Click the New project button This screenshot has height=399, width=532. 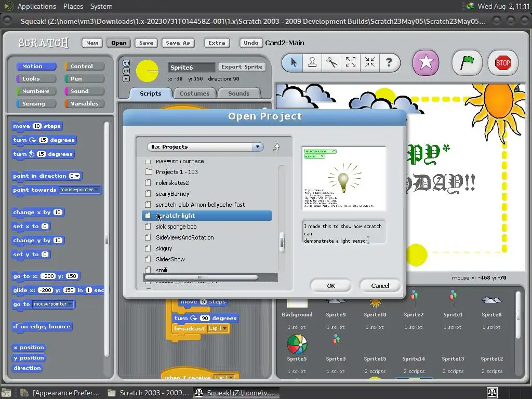(x=92, y=43)
